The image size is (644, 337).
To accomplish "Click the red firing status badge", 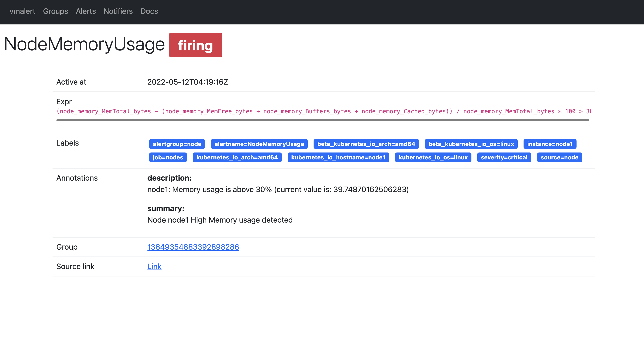I will click(195, 45).
